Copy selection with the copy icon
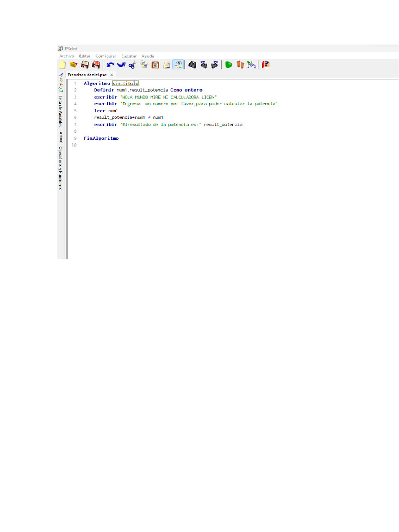 click(x=144, y=64)
